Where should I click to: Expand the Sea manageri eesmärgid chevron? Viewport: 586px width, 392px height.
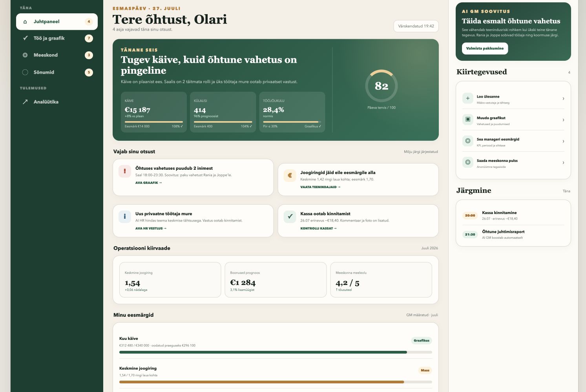click(563, 141)
